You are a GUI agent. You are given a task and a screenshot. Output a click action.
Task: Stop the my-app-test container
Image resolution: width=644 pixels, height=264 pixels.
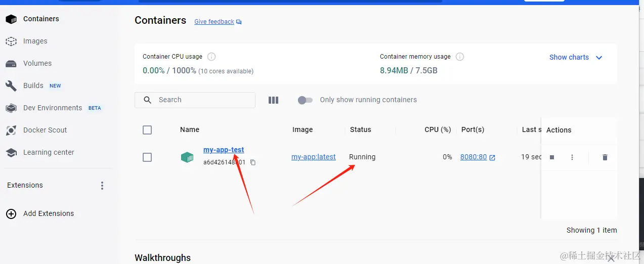pyautogui.click(x=552, y=157)
